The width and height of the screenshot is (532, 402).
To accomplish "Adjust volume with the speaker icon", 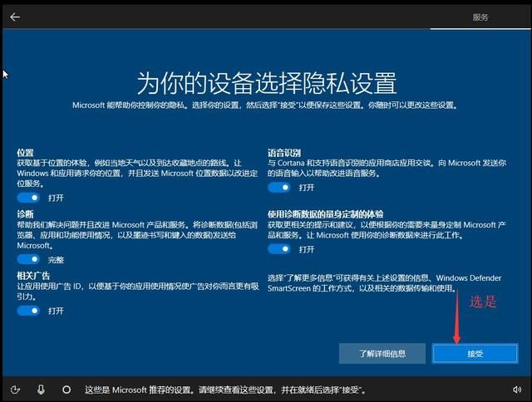I will (x=517, y=390).
